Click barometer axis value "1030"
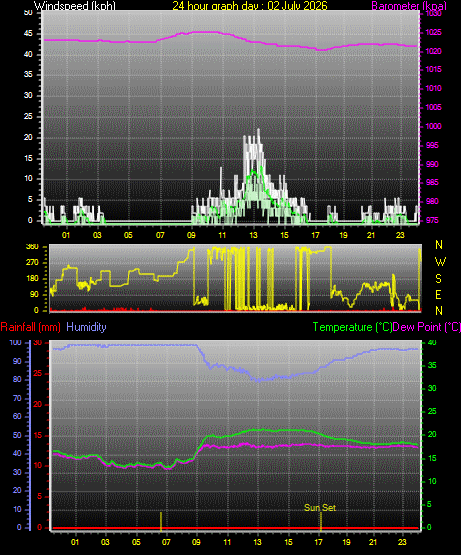This screenshot has height=555, width=461. tap(433, 14)
